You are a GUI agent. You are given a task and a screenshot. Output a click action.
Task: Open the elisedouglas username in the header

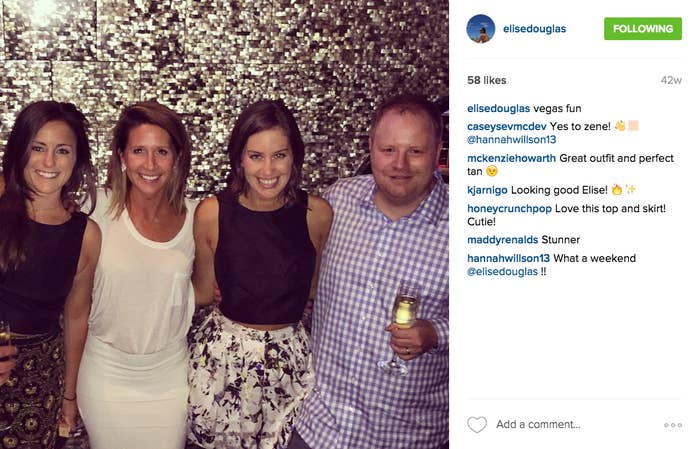[x=534, y=29]
